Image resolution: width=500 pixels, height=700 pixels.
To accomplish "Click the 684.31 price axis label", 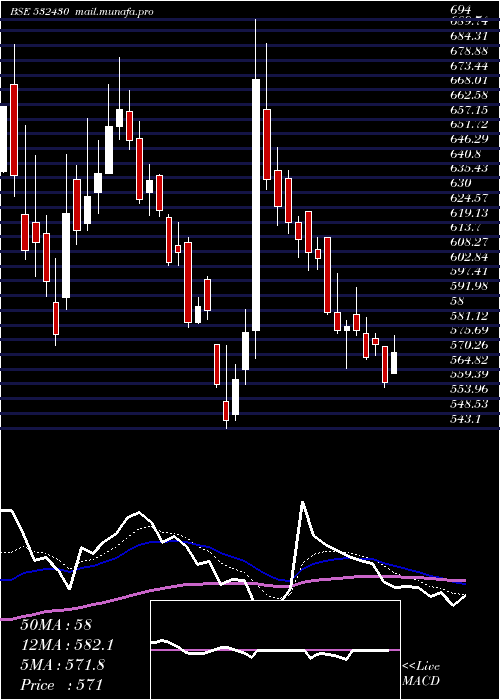I will [468, 35].
